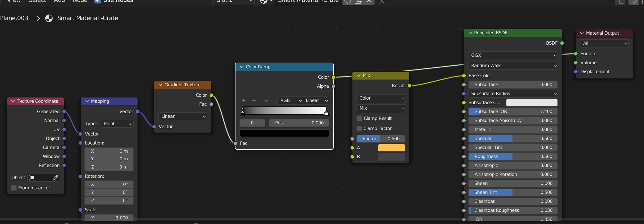Open the Color Ramp tools chevron menu
The image size is (644, 224).
point(266,100)
